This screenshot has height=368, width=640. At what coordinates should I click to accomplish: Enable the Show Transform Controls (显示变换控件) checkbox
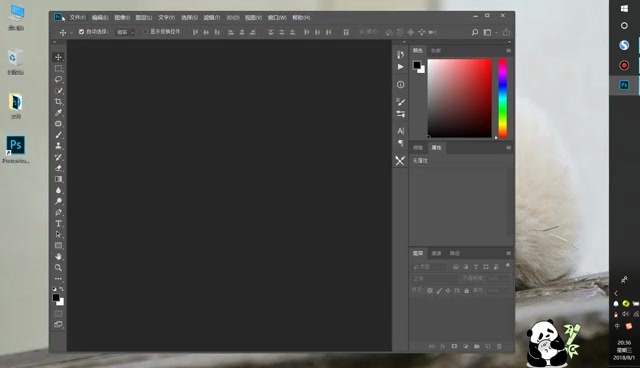pyautogui.click(x=145, y=32)
